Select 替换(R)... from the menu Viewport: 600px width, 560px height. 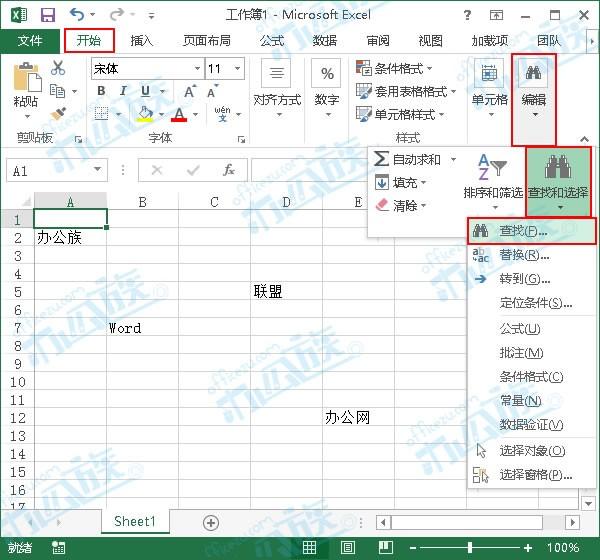point(532,255)
